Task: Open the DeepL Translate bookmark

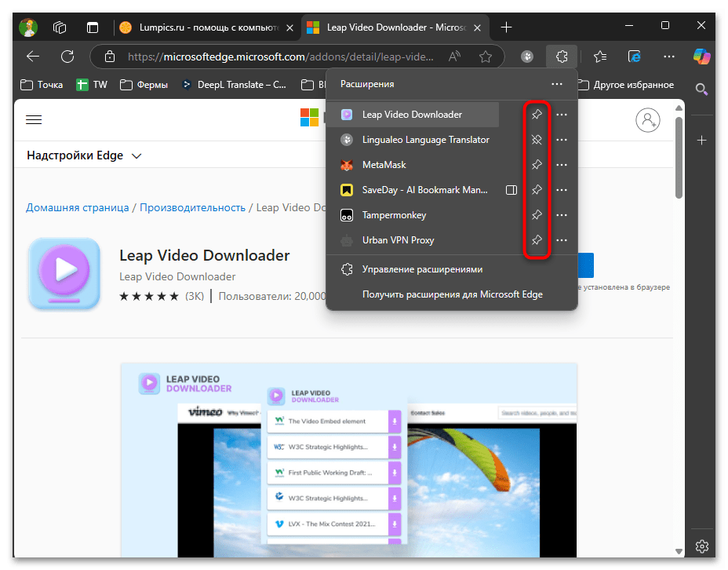Action: click(234, 85)
